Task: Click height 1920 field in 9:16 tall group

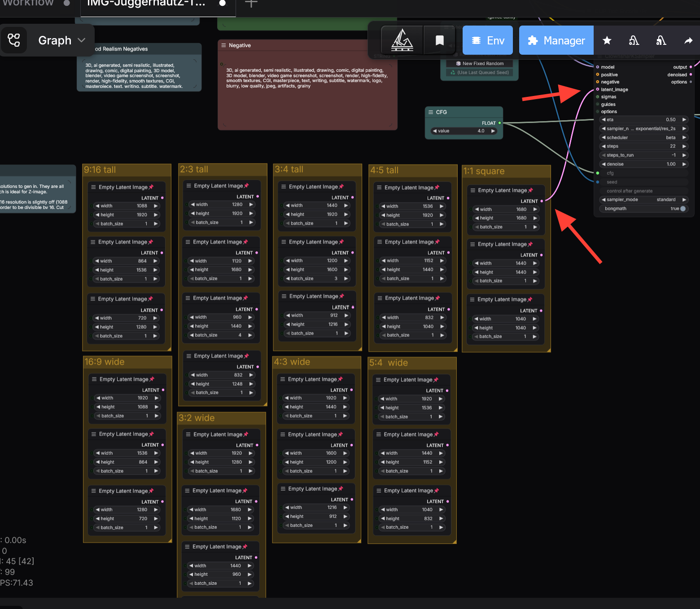Action: coord(127,215)
